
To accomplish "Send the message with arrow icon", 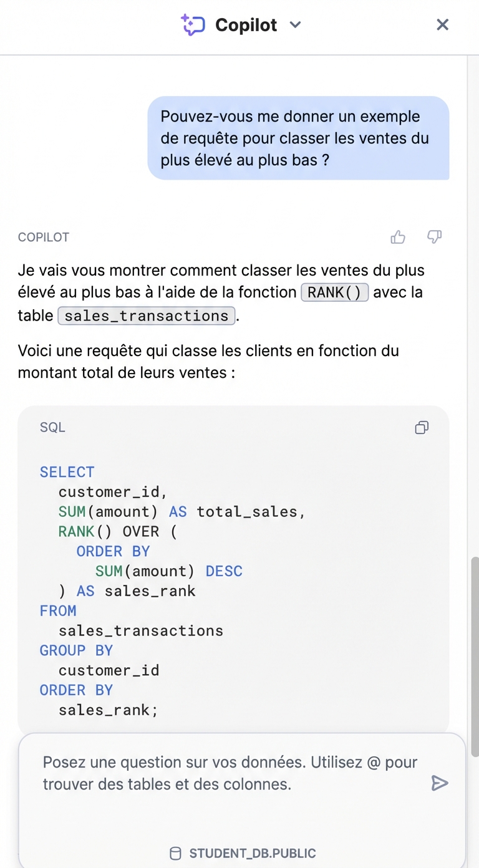I will click(440, 783).
